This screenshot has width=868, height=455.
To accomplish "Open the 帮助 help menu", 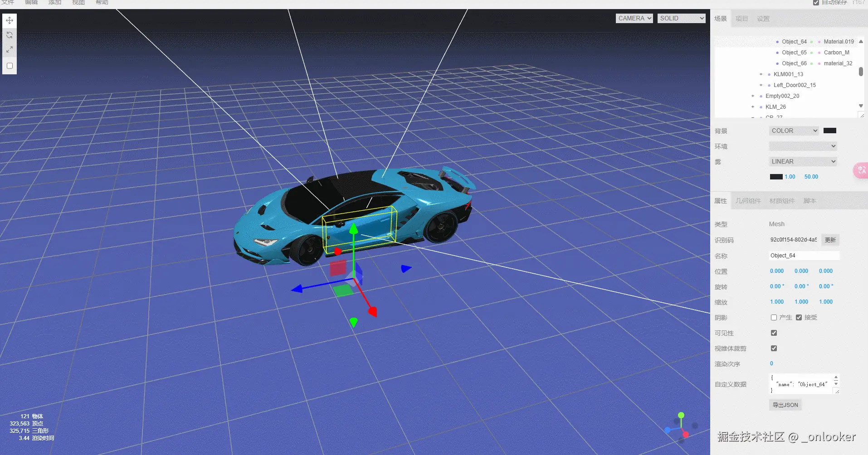I will (102, 2).
